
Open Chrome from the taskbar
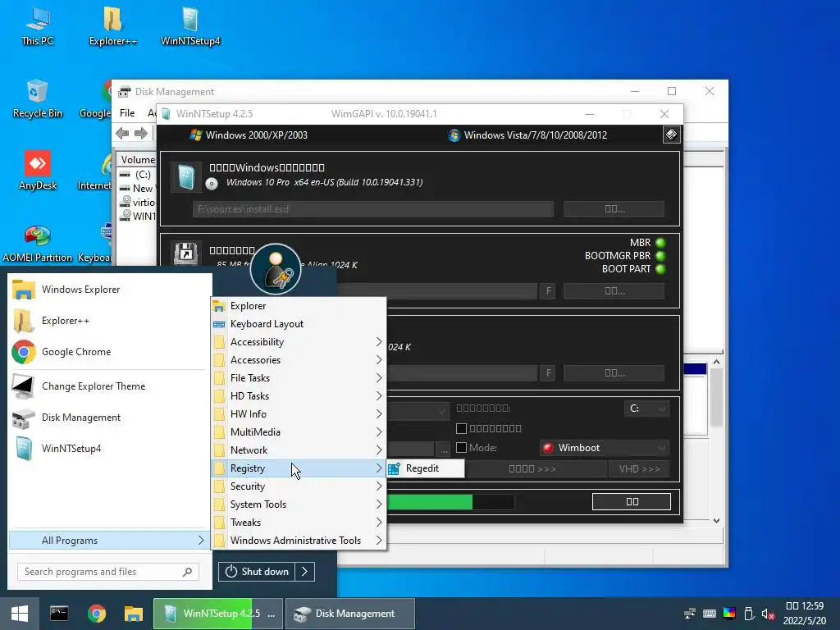[97, 614]
